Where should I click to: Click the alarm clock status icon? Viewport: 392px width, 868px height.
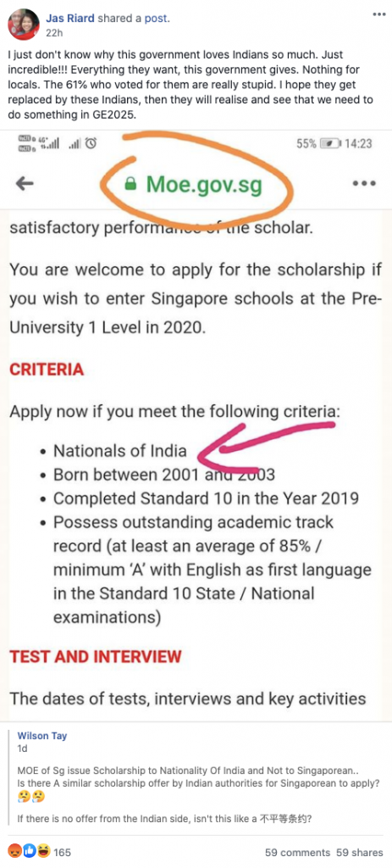91,143
